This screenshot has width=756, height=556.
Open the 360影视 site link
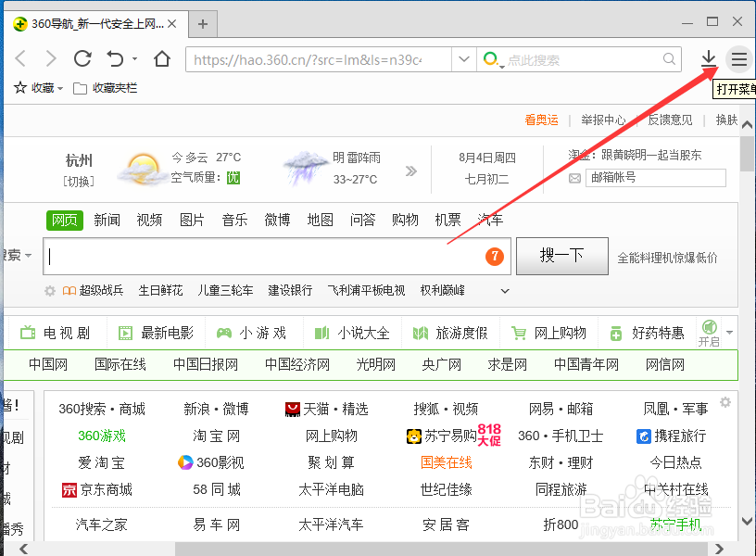(210, 462)
